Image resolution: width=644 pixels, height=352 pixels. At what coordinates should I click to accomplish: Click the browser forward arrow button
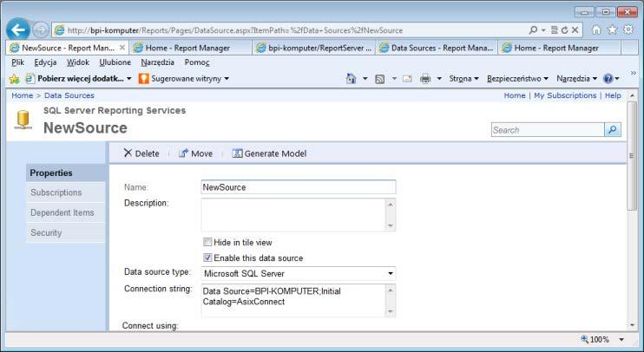(40, 30)
